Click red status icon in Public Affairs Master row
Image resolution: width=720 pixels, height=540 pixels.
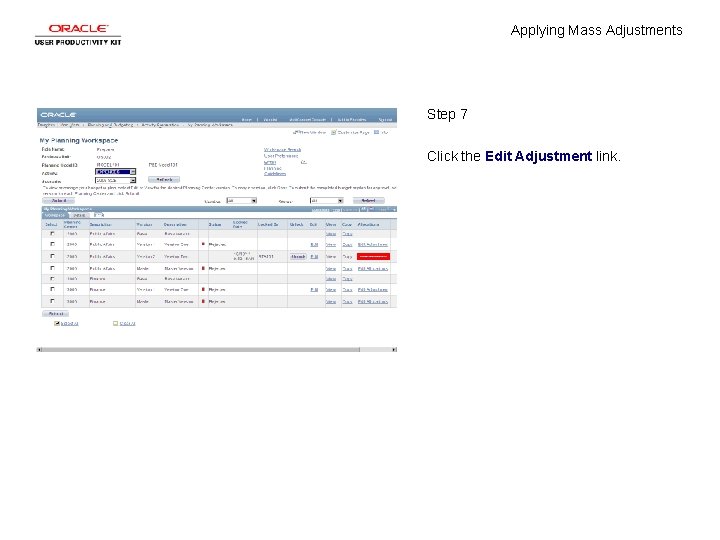203,268
